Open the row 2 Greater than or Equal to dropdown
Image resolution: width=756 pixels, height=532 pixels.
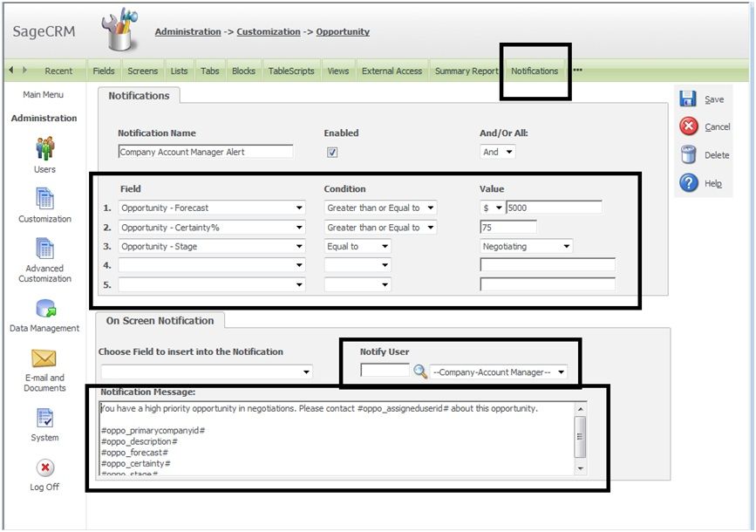pos(380,227)
